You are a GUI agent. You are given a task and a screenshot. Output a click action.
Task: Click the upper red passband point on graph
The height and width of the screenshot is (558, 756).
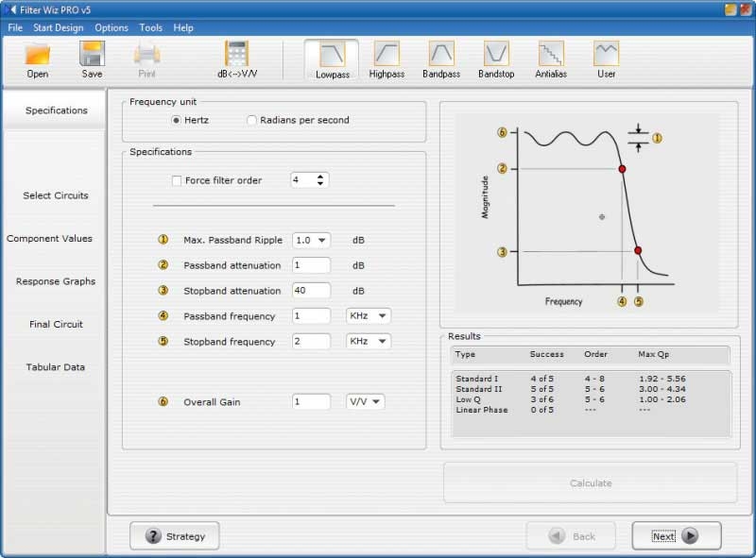click(x=622, y=169)
